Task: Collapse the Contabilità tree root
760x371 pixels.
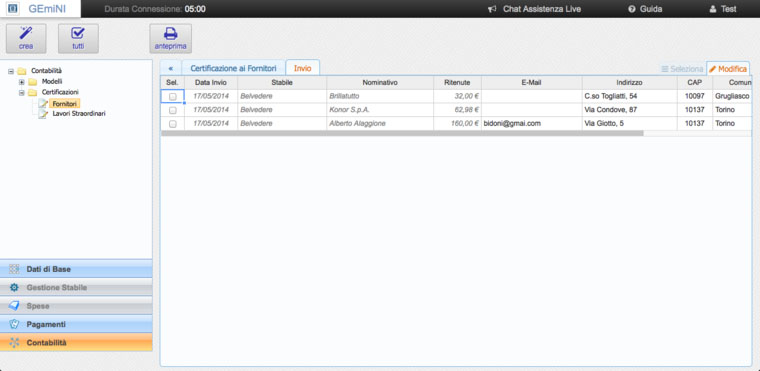Action: pyautogui.click(x=11, y=71)
